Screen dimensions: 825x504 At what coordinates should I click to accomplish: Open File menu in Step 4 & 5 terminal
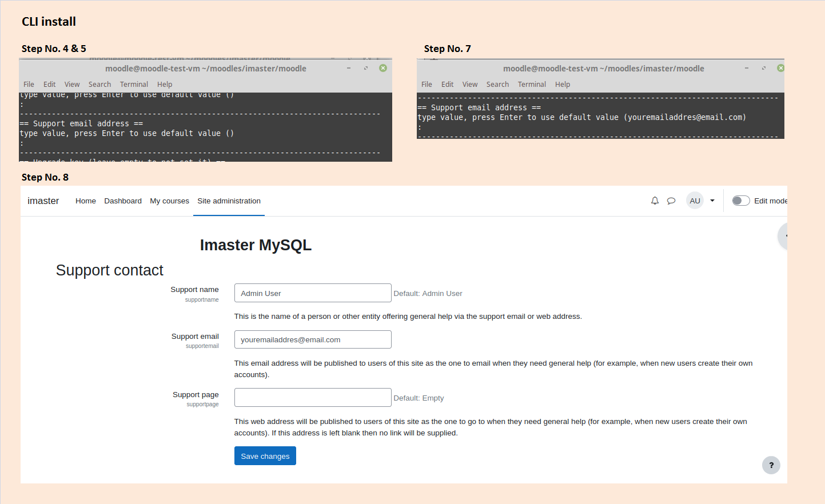(29, 85)
